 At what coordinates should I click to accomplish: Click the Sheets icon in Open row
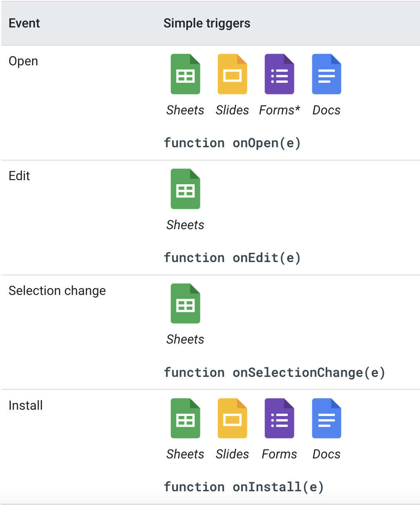(185, 74)
